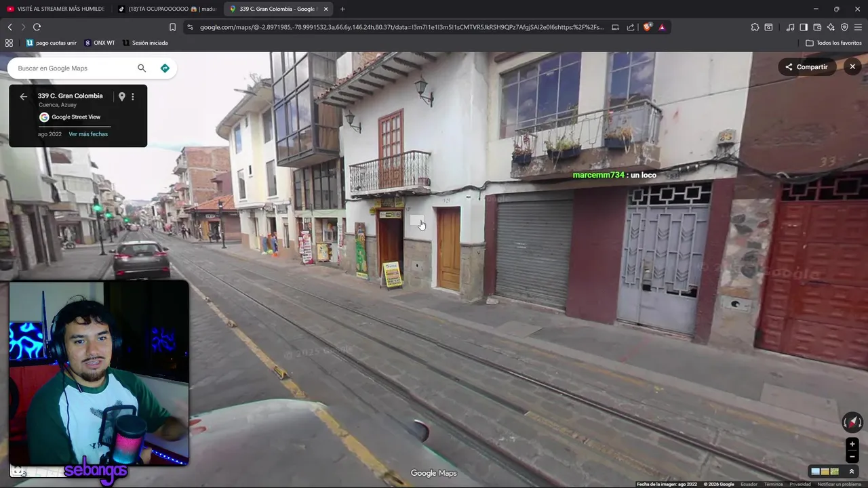Viewport: 868px width, 488px height.
Task: Open the apps grid icon on bookmarks bar
Action: pyautogui.click(x=9, y=43)
